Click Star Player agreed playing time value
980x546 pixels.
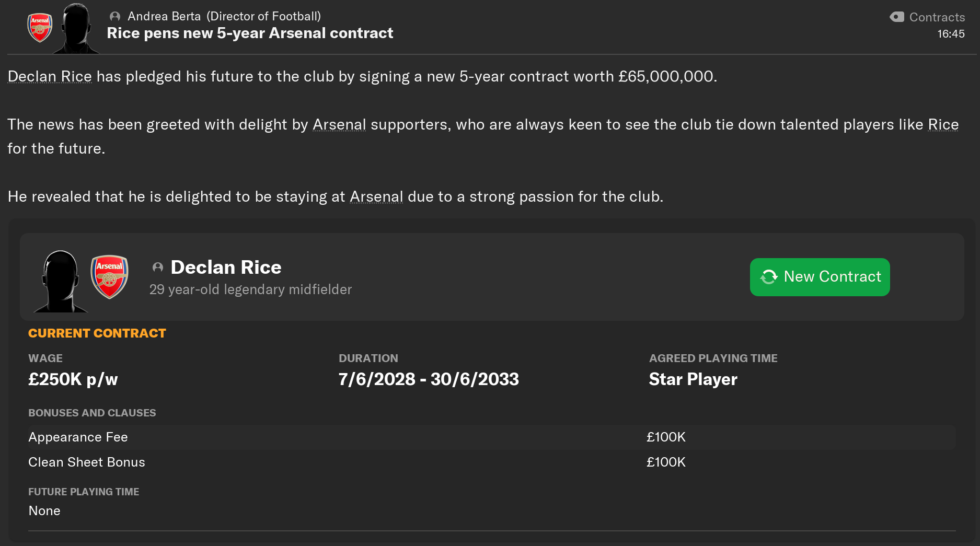coord(693,379)
